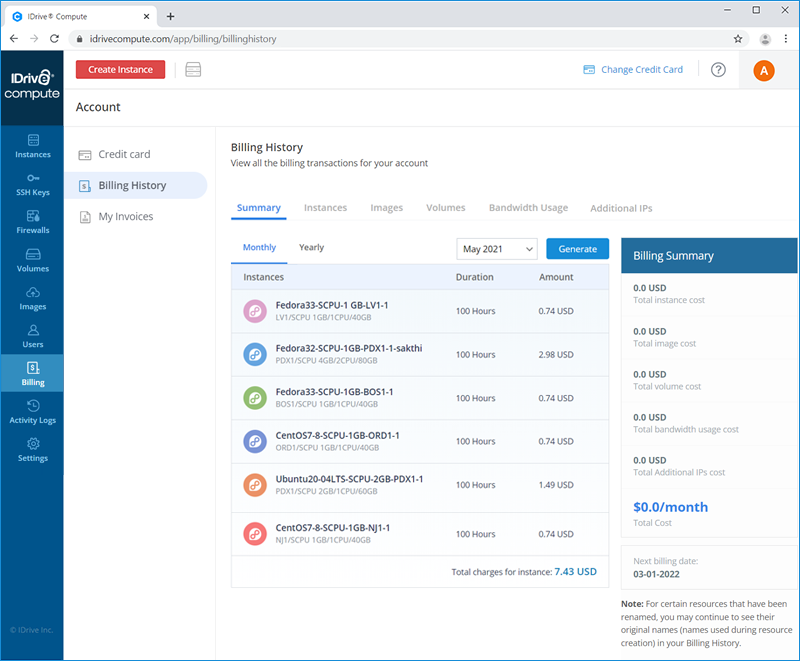
Task: Open the help question mark icon
Action: click(718, 69)
